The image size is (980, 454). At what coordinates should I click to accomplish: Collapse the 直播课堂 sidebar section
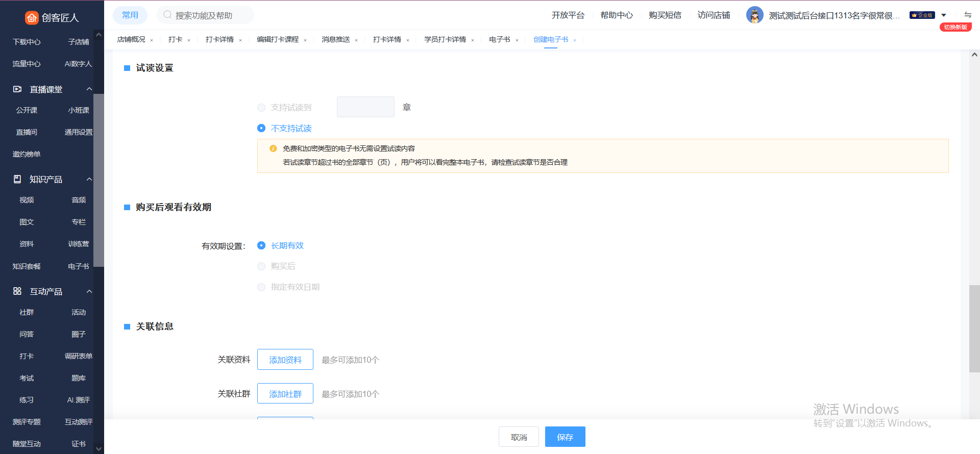coord(89,89)
